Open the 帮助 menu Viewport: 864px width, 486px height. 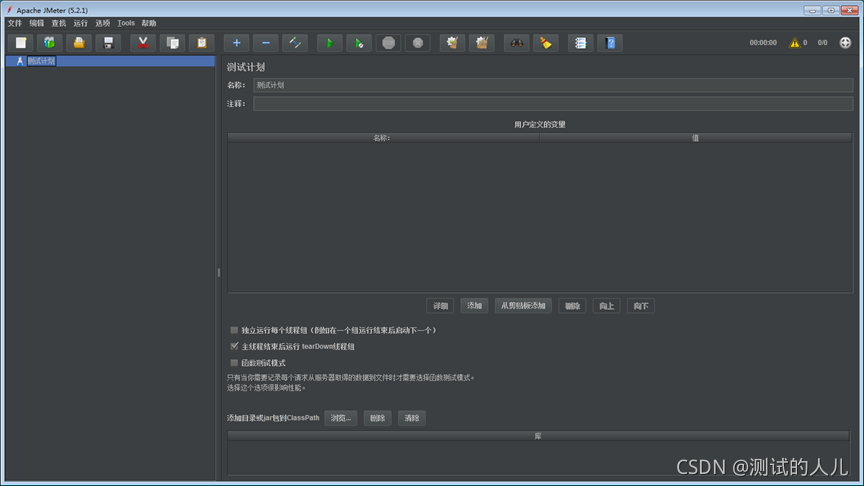[149, 23]
